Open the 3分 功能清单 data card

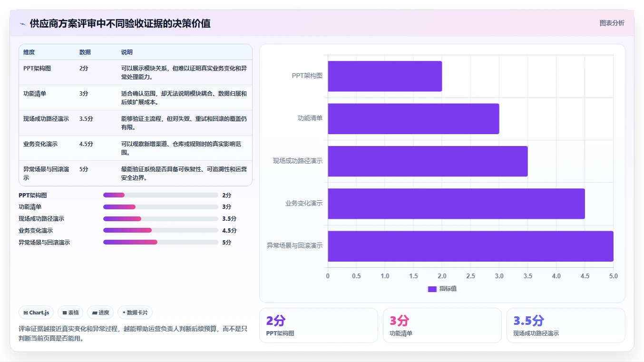coord(442,325)
